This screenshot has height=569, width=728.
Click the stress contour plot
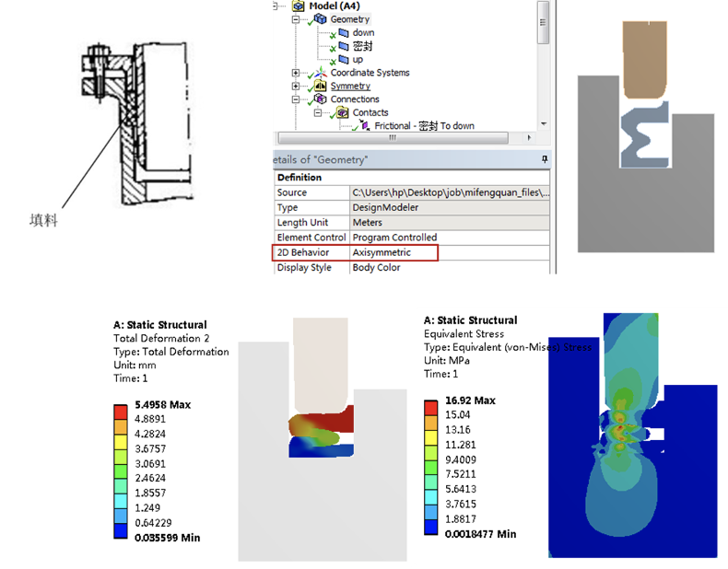pos(632,435)
